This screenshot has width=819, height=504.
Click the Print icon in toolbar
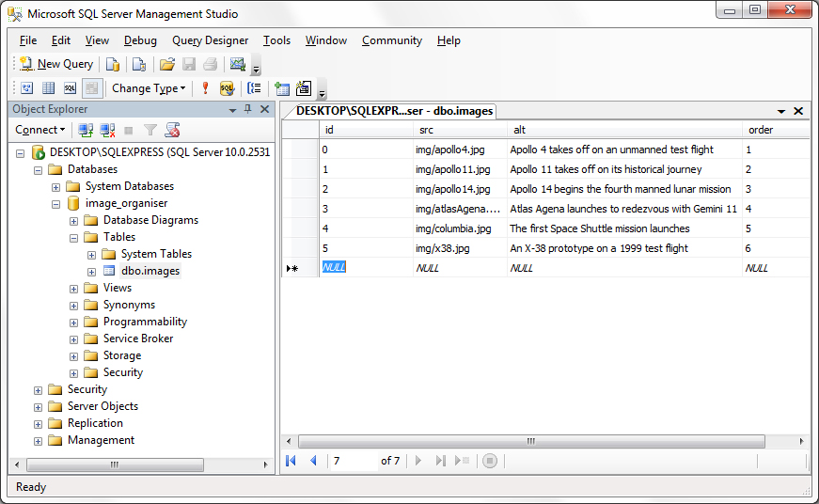click(210, 64)
